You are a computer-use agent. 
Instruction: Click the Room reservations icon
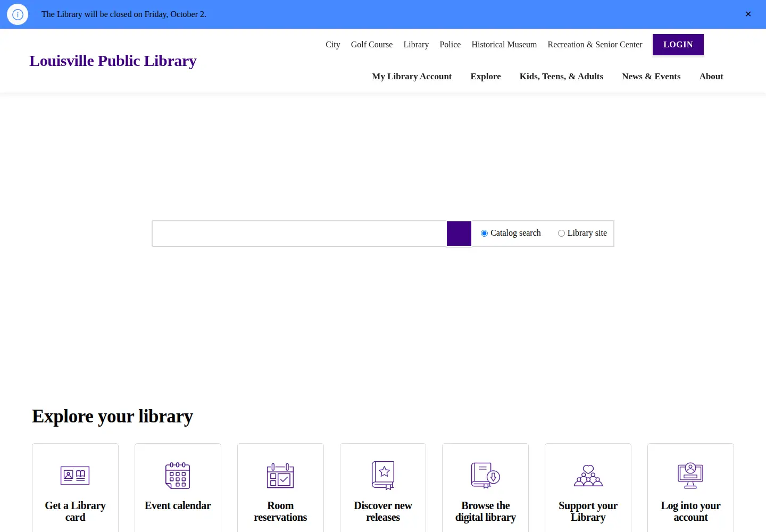pyautogui.click(x=280, y=476)
